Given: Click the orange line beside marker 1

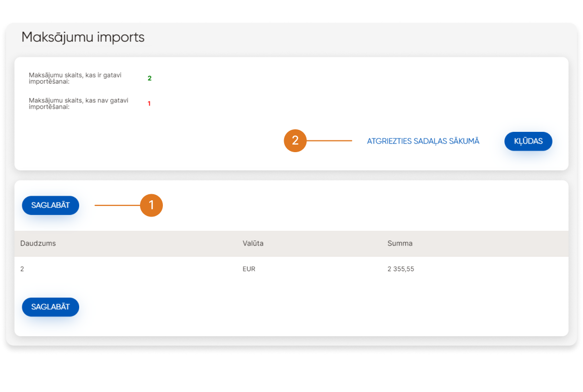Looking at the screenshot, I should (x=117, y=205).
